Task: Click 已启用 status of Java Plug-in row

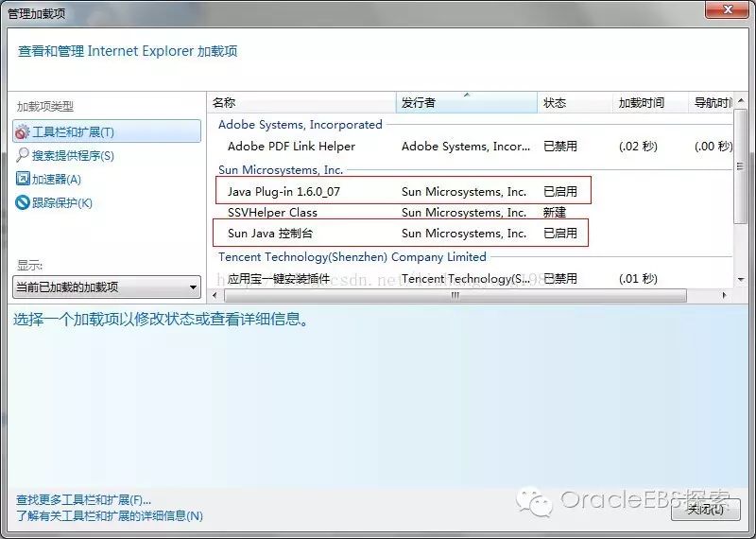Action: click(560, 192)
